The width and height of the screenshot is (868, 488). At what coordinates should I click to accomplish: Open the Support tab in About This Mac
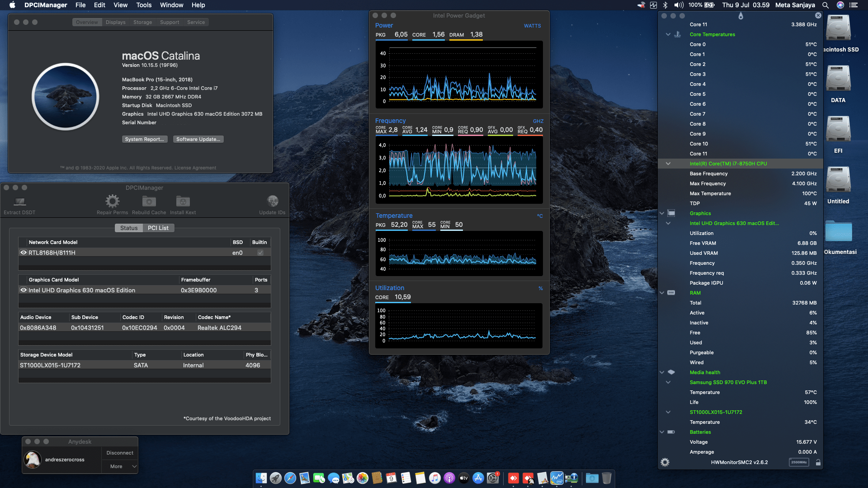pyautogui.click(x=170, y=22)
